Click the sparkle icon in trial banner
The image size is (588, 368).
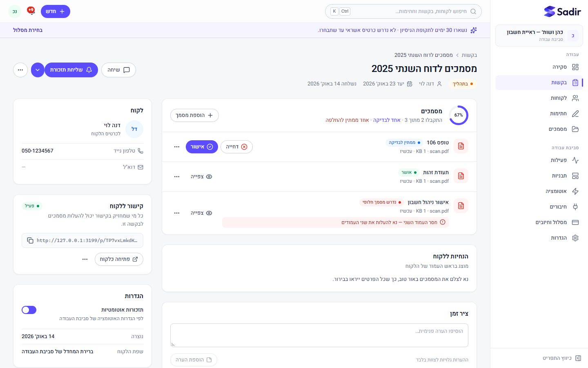pyautogui.click(x=474, y=30)
